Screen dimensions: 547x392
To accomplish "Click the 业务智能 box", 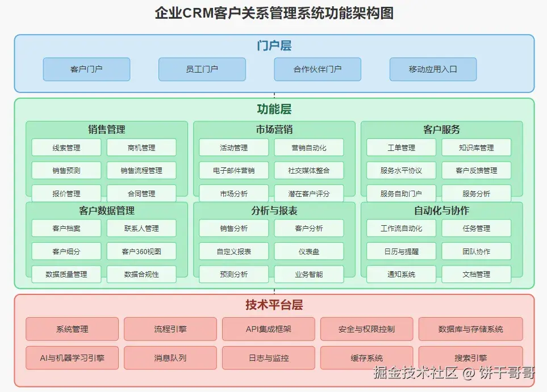I will [309, 274].
